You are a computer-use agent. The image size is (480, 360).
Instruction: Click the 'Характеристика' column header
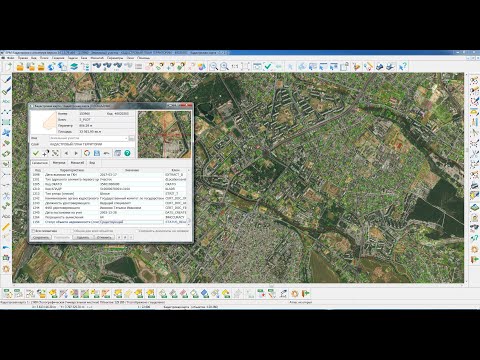tap(72, 170)
